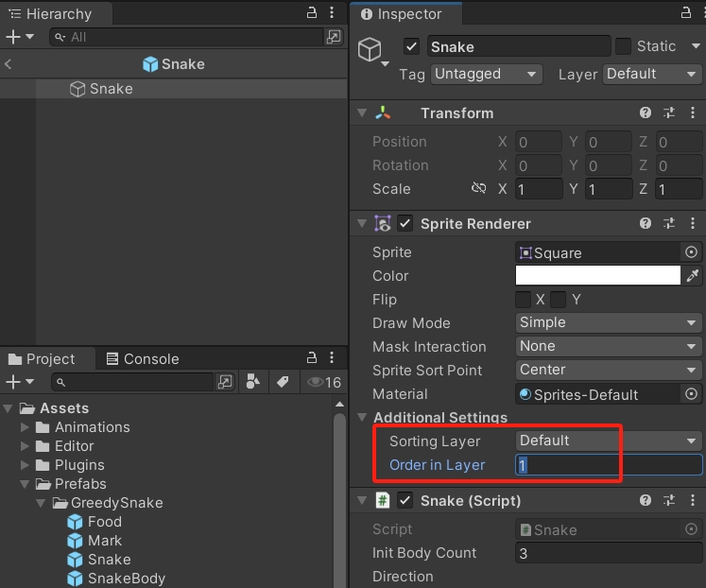Open Sorting Layer dropdown
Screen dimensions: 706x588
[x=609, y=441]
